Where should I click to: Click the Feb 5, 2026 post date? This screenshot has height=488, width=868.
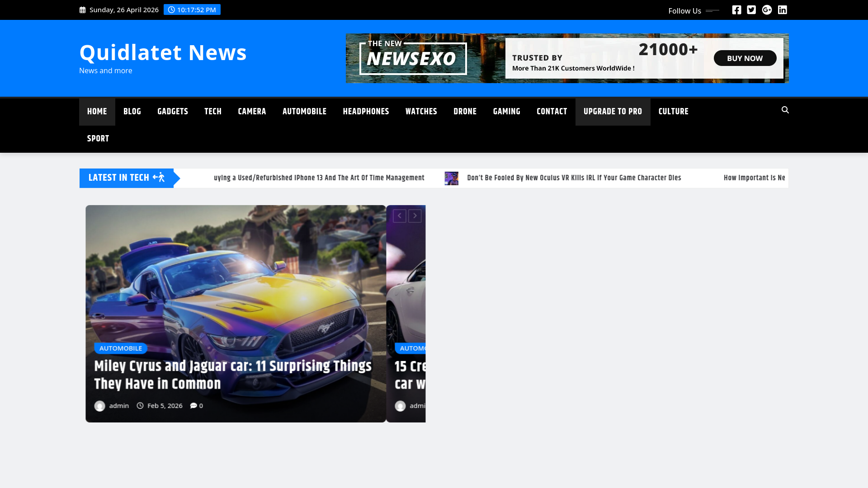coord(165,406)
